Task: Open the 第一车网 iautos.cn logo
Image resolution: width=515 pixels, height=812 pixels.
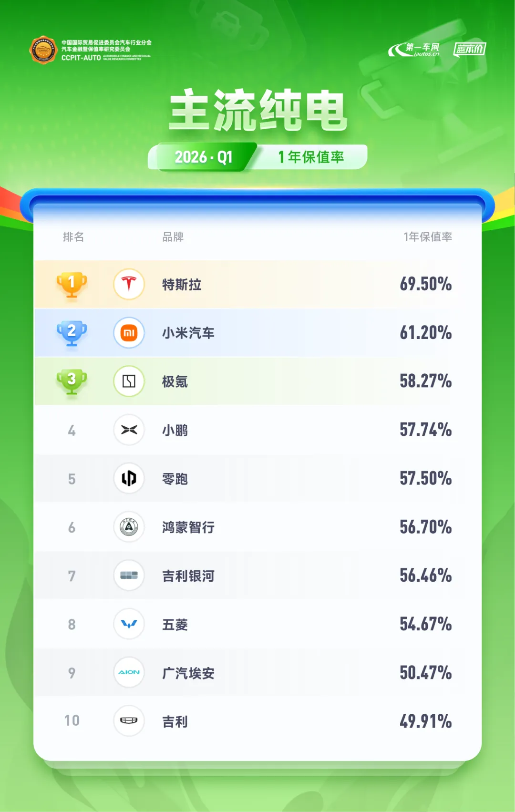Action: click(414, 50)
